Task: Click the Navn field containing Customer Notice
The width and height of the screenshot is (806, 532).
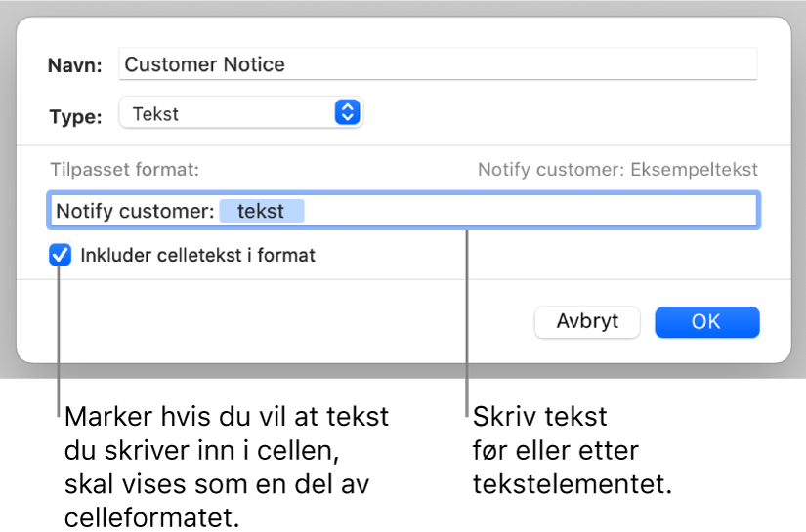Action: coord(438,64)
